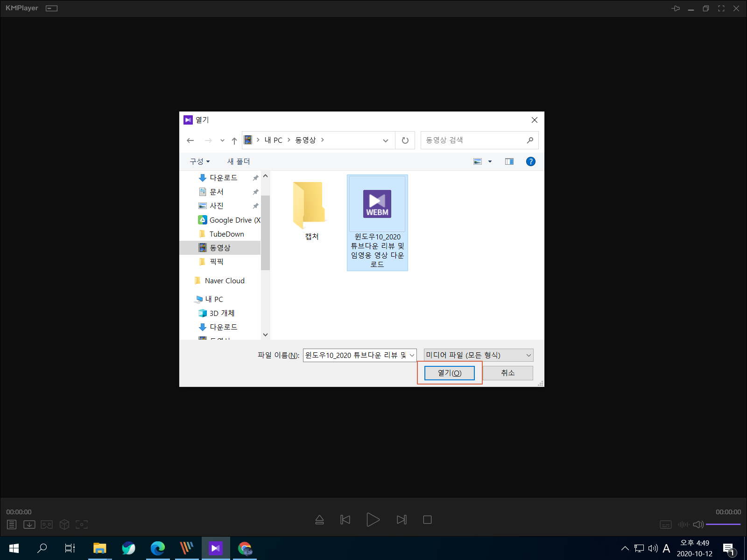Expand the view options dropdown arrow
This screenshot has height=560, width=747.
point(490,161)
